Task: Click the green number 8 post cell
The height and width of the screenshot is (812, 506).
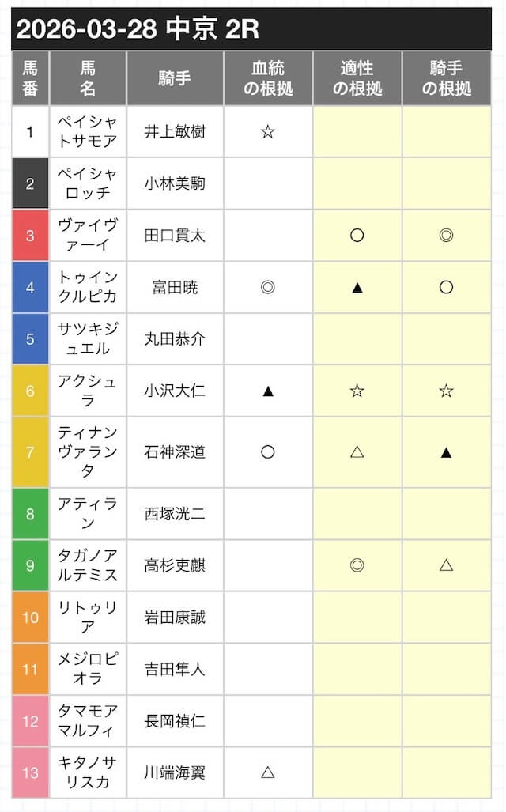Action: (x=30, y=514)
